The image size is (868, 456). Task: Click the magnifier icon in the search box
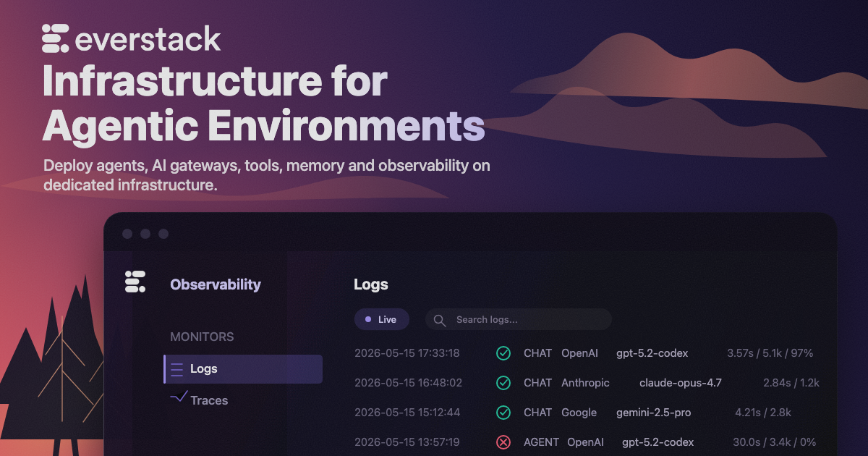pyautogui.click(x=440, y=320)
